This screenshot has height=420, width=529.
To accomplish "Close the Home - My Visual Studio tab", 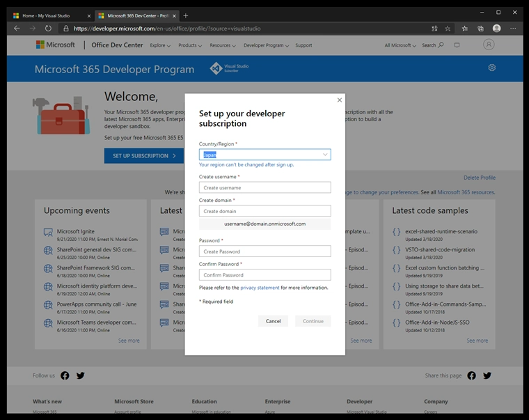I will click(88, 16).
